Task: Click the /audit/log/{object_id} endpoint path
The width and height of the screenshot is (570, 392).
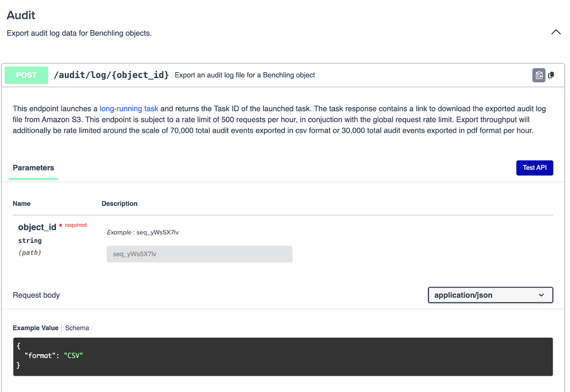Action: pos(111,75)
